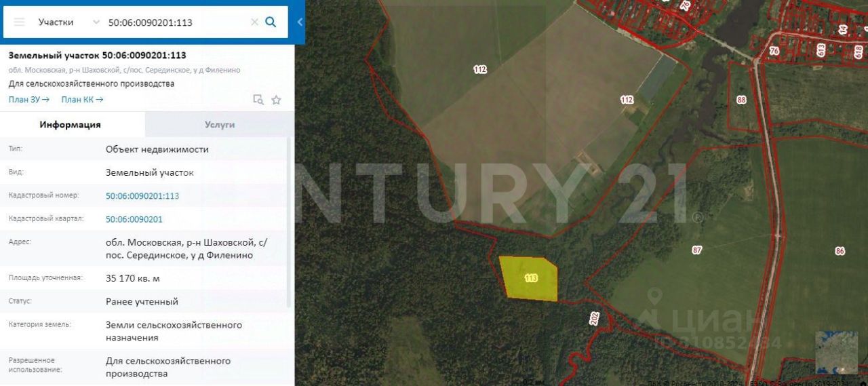The image size is (868, 386).
Task: Click parcel 87 on the map
Action: click(697, 250)
